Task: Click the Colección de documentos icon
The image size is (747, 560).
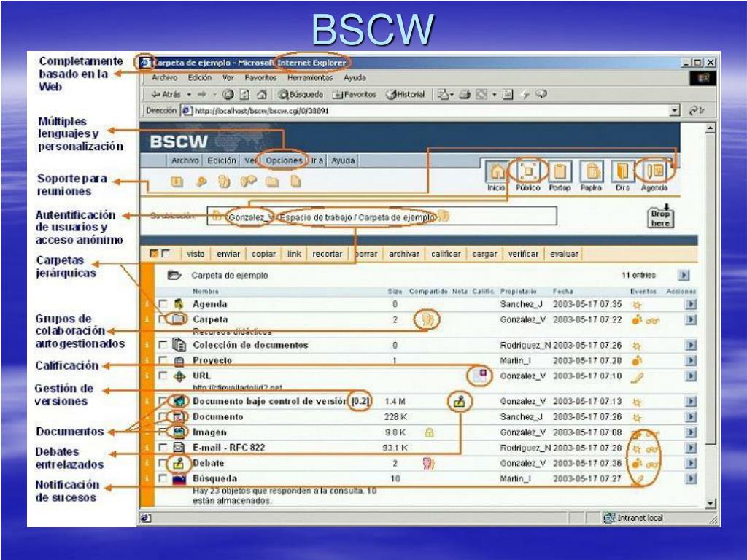Action: click(179, 344)
